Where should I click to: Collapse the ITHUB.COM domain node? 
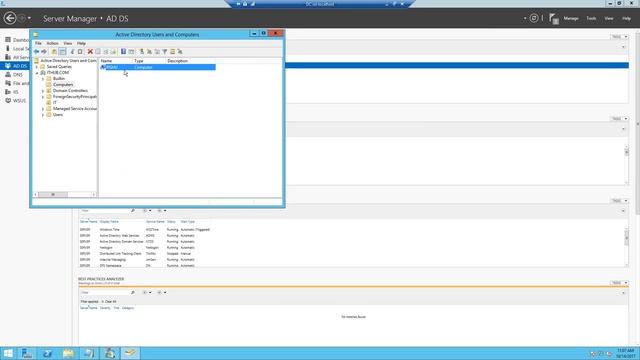coord(37,73)
